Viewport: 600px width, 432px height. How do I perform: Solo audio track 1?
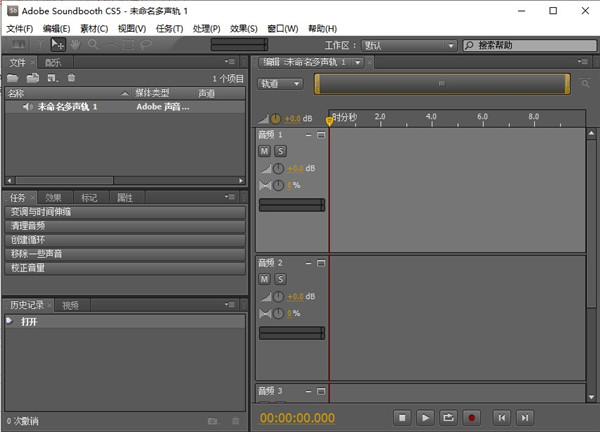[280, 150]
